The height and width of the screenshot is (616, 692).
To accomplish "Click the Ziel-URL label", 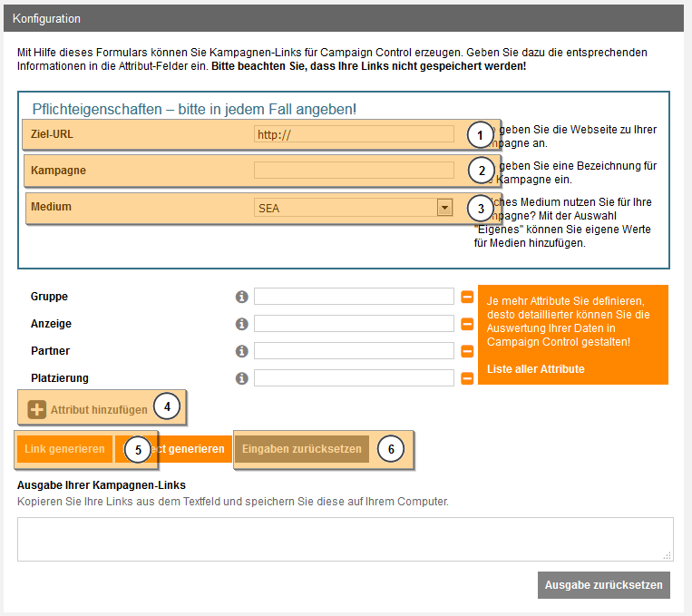I will 52,134.
